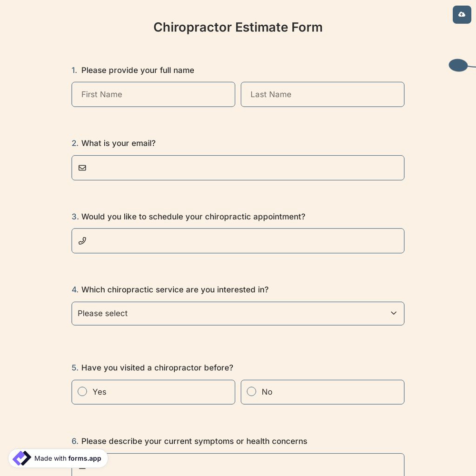The height and width of the screenshot is (476, 476).
Task: Click inside the First Name field
Action: coord(153,94)
